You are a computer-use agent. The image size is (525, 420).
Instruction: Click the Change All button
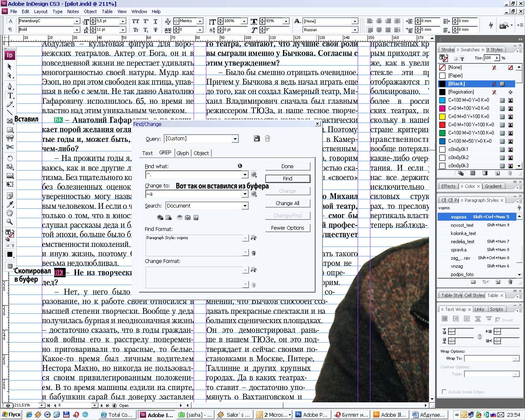(288, 203)
